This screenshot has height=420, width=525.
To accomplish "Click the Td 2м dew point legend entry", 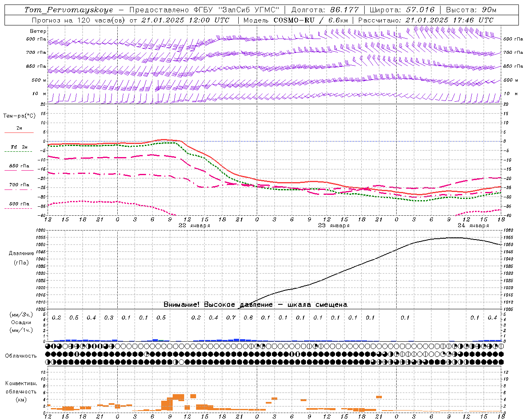I will click(x=19, y=147).
